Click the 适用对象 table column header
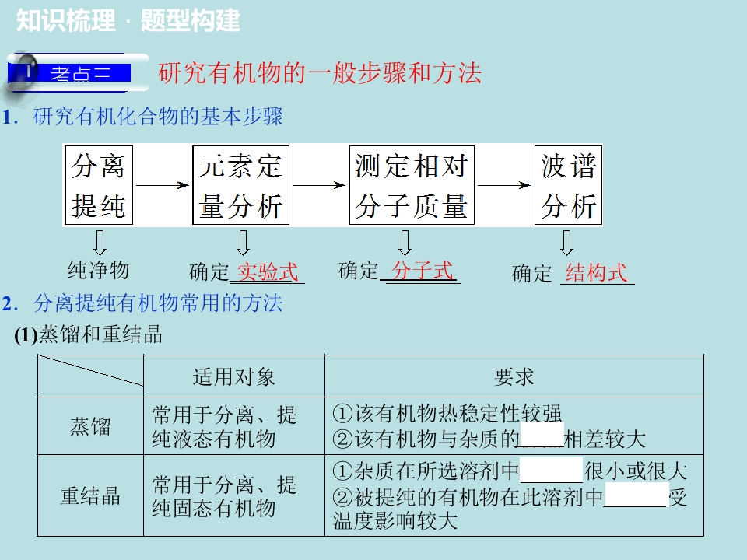This screenshot has width=747, height=560. tap(234, 376)
